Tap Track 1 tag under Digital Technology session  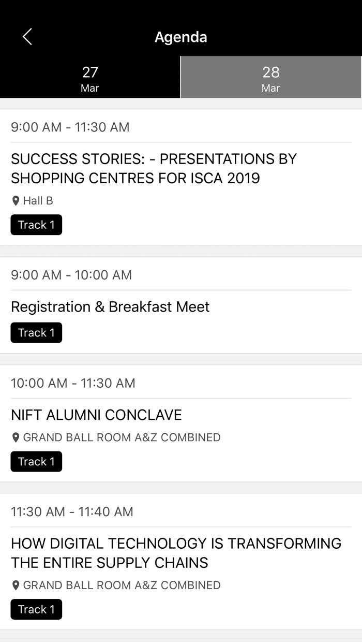pyautogui.click(x=36, y=609)
